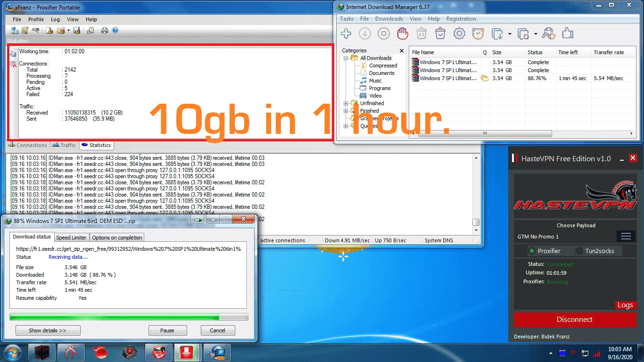The width and height of the screenshot is (644, 362).
Task: Click the thumbs-up Tell a Friend icon
Action: 568,33
